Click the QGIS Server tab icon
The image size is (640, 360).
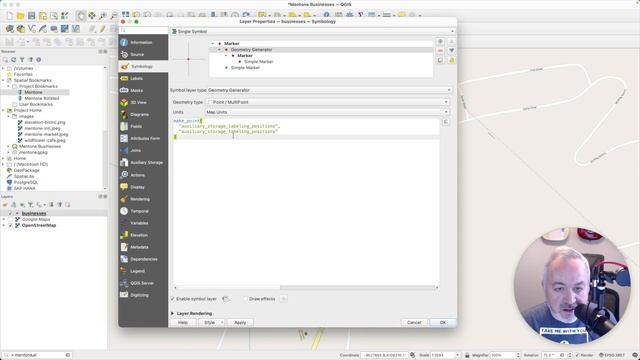124,283
